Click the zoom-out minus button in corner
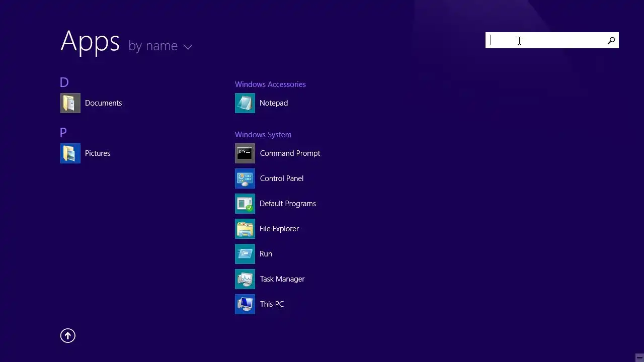 pos(639,357)
